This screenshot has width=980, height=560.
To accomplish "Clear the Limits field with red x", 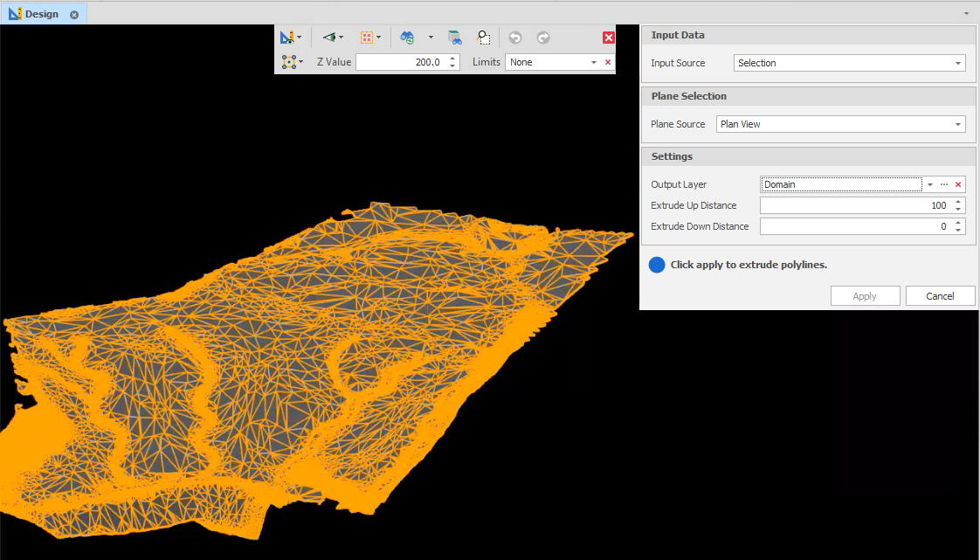I will [x=608, y=62].
